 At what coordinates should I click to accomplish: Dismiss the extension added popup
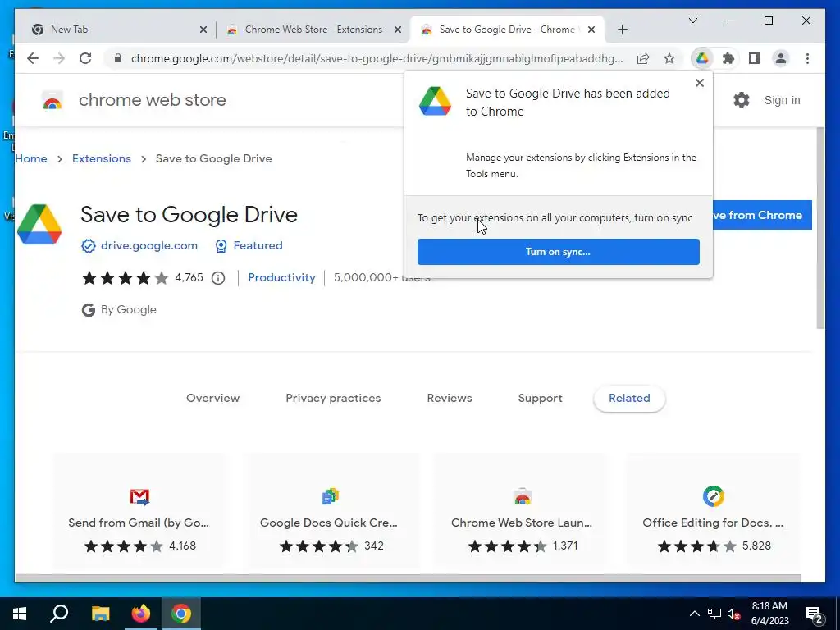[699, 83]
